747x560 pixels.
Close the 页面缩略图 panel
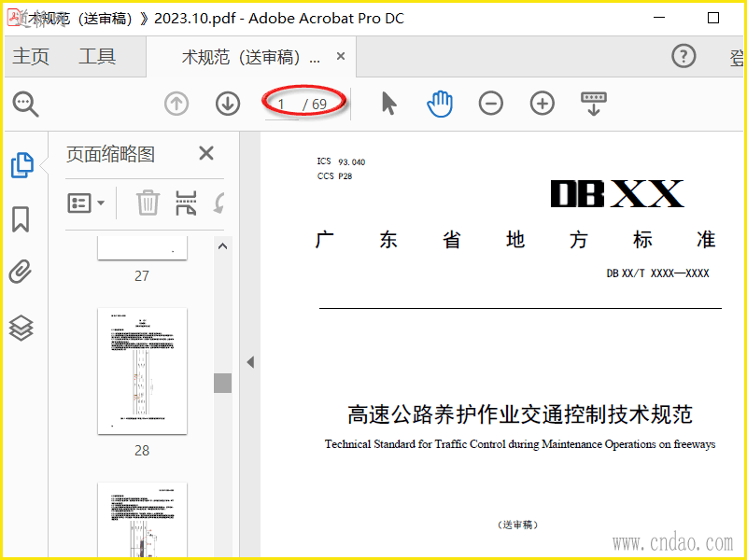pos(206,153)
